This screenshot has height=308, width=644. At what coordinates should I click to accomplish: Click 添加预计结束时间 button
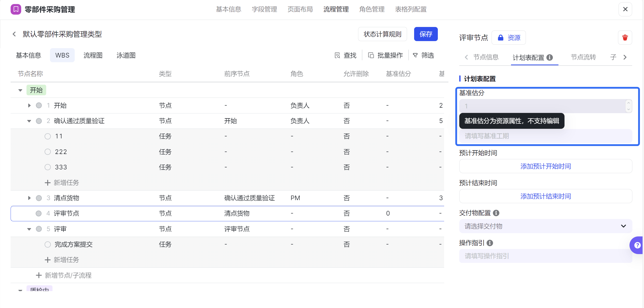point(546,196)
